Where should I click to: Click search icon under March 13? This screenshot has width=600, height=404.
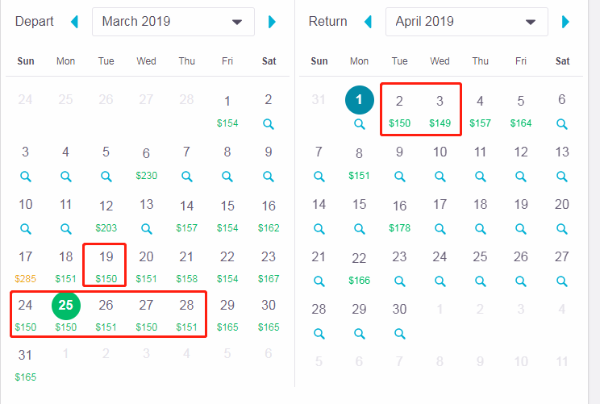(146, 229)
